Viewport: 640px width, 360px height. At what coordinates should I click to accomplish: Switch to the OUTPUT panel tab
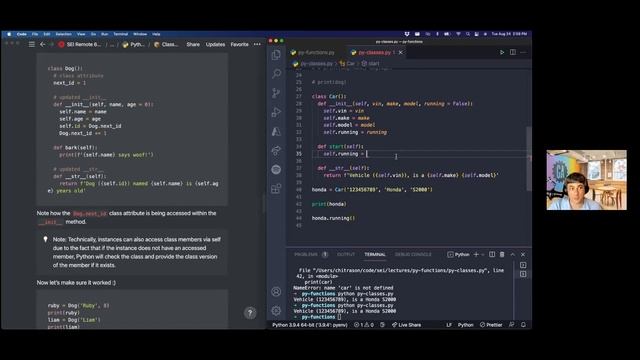[x=346, y=254]
